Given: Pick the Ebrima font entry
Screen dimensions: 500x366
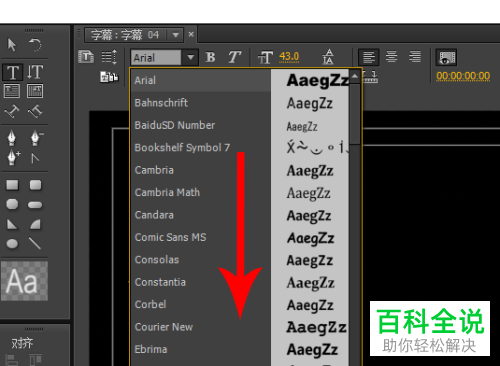Looking at the screenshot, I should pyautogui.click(x=201, y=349).
